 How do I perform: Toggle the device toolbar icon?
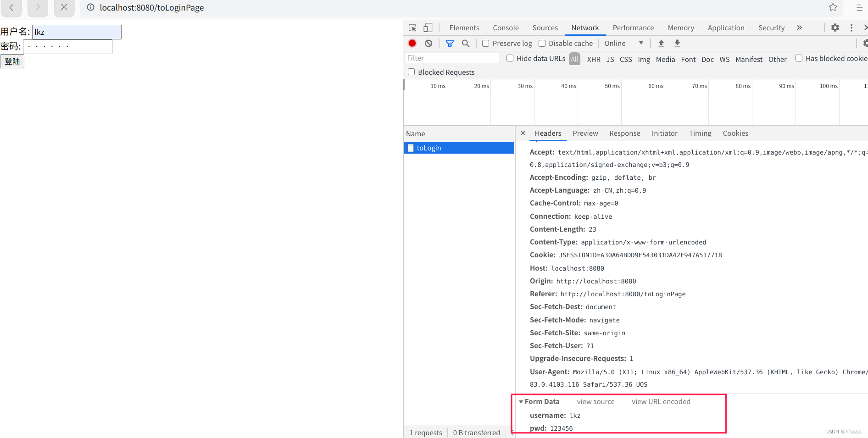428,28
